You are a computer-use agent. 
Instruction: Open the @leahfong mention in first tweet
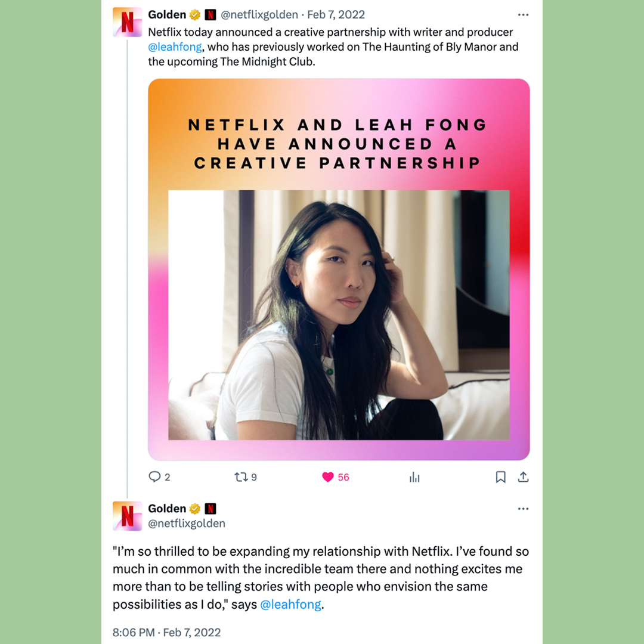(175, 47)
